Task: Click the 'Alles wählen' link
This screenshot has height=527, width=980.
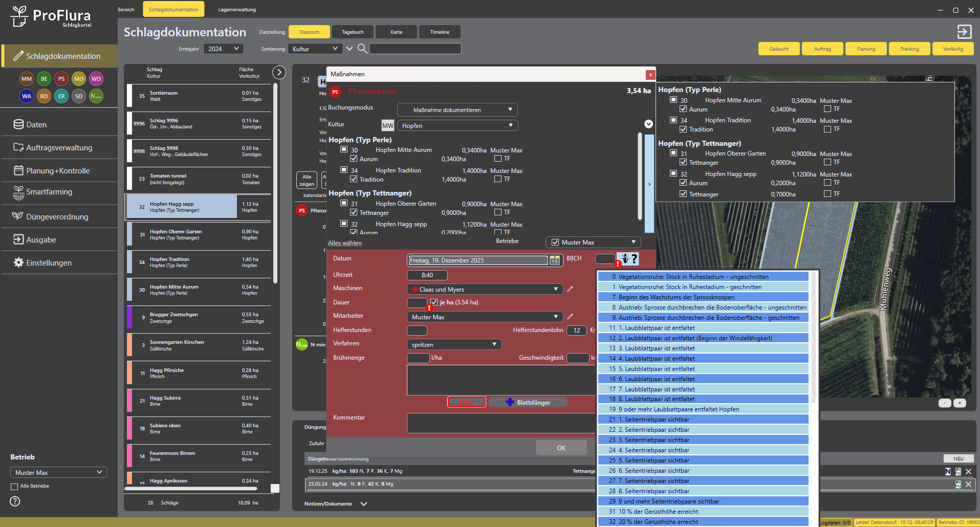Action: pos(344,243)
